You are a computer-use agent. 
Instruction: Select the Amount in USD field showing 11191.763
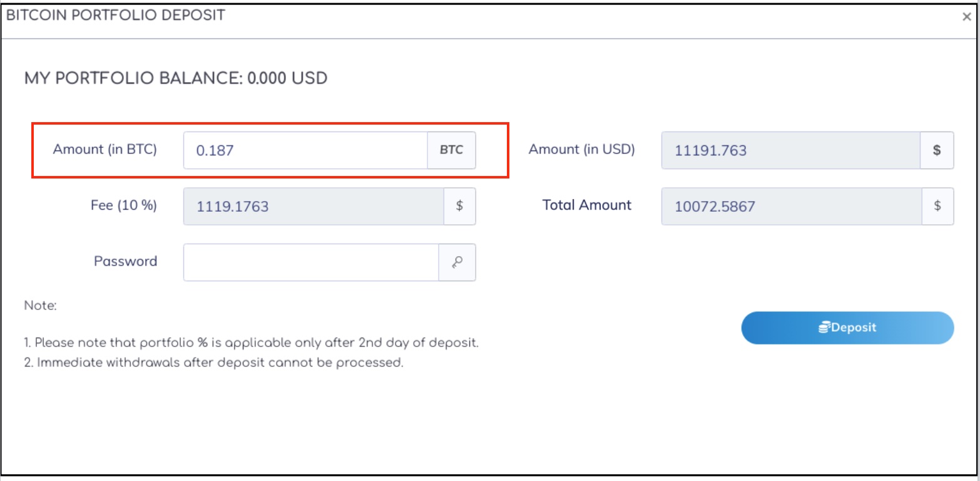pyautogui.click(x=790, y=150)
